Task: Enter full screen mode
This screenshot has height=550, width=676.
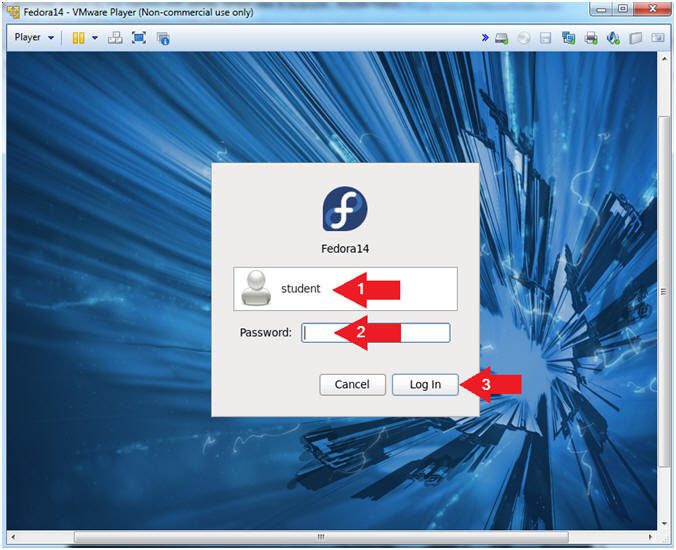Action: (x=139, y=38)
